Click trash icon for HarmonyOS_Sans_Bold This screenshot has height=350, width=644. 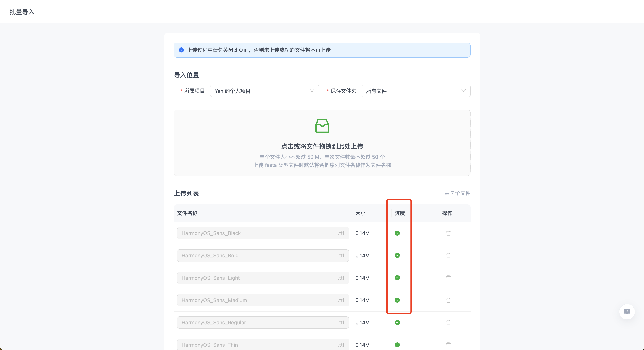[x=448, y=255]
